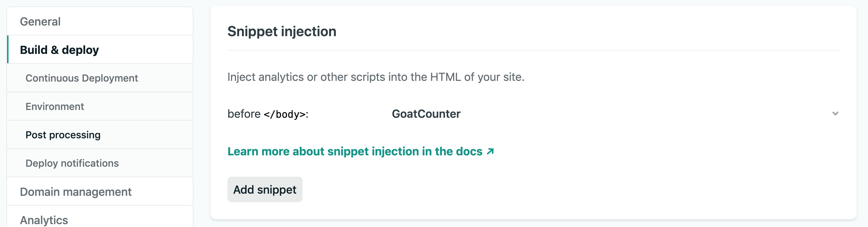Viewport: 868px width, 227px height.
Task: Open Continuous Deployment settings
Action: [82, 78]
